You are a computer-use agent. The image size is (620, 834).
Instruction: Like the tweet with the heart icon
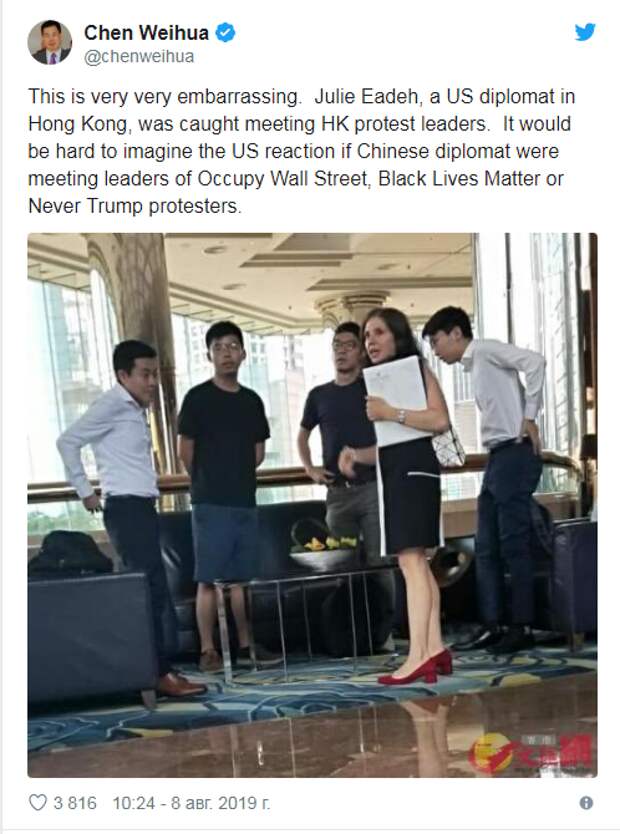(38, 803)
